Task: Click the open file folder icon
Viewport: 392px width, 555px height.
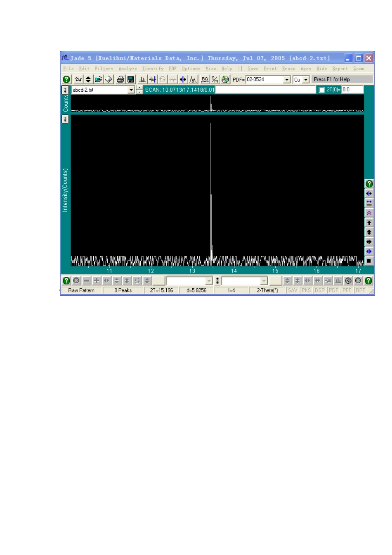Action: (98, 79)
